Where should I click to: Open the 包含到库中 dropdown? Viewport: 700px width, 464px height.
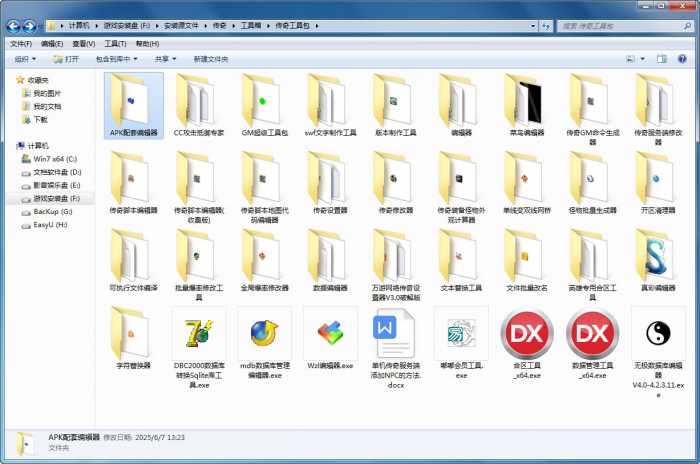tap(117, 59)
